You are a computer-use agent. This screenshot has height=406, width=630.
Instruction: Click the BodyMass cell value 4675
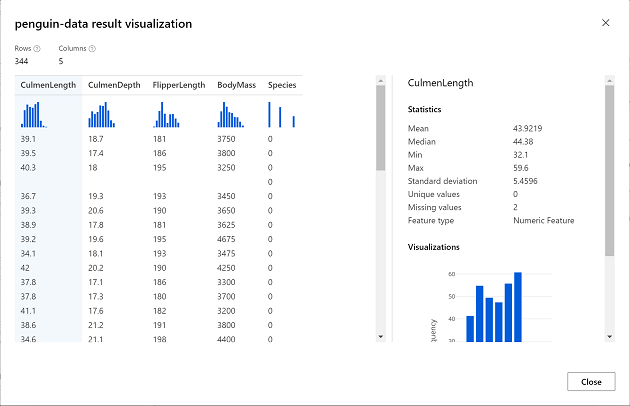coord(226,239)
